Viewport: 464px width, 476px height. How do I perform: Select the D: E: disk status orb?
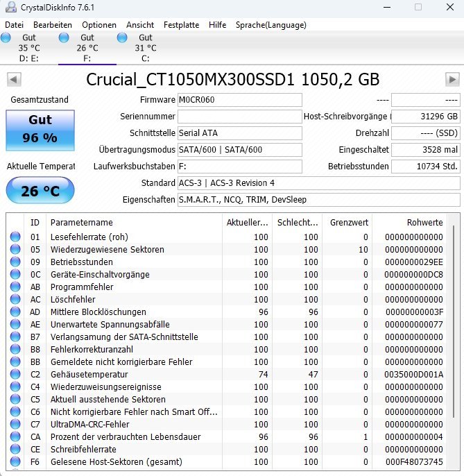6,37
